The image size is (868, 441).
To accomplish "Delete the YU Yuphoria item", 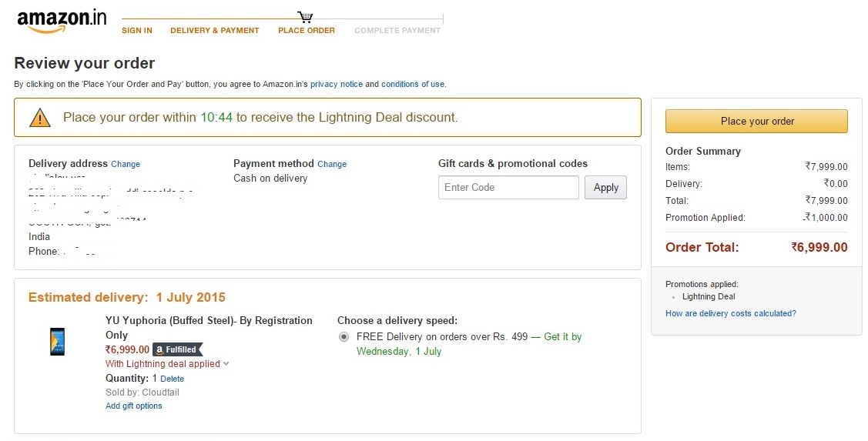I will (x=172, y=379).
